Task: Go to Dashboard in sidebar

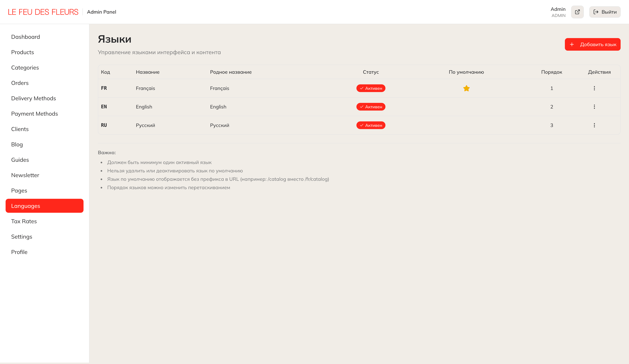Action: point(26,37)
